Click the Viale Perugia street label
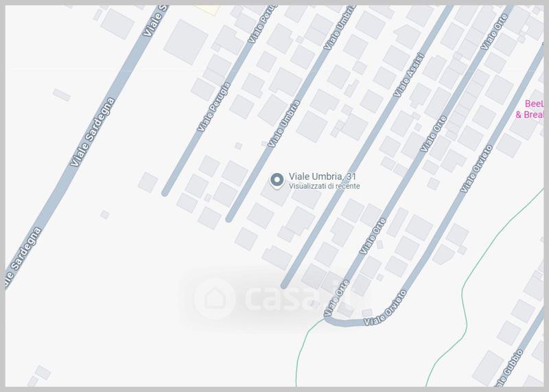The width and height of the screenshot is (549, 392). [x=213, y=107]
